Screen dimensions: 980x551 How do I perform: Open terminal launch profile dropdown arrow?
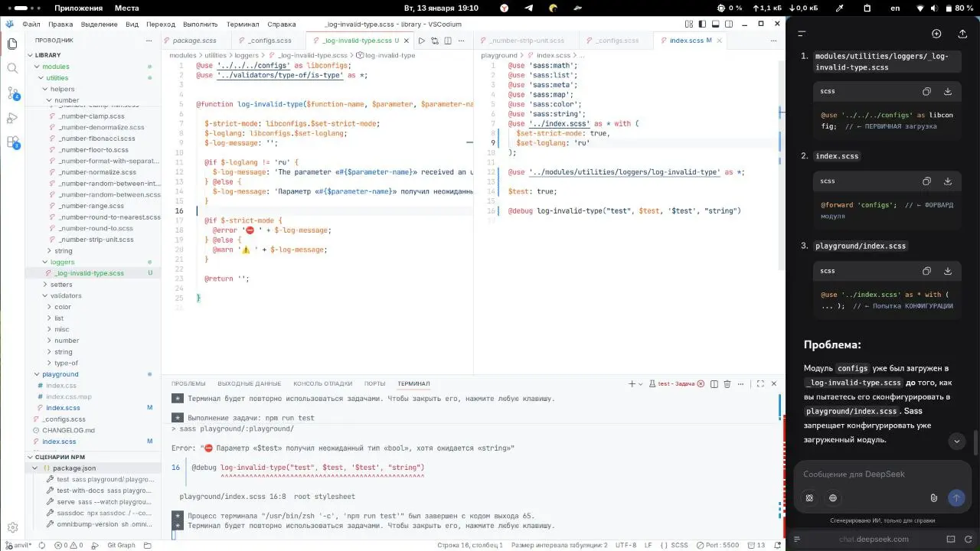pos(642,383)
